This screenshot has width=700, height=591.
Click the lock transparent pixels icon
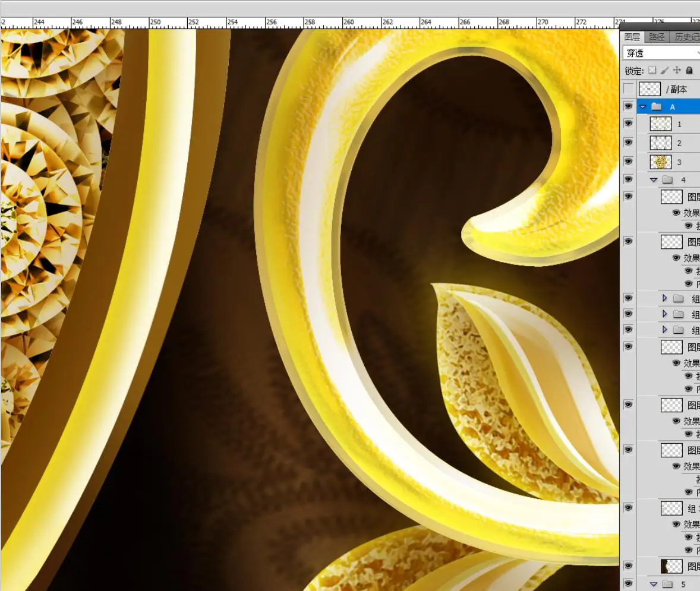click(652, 71)
